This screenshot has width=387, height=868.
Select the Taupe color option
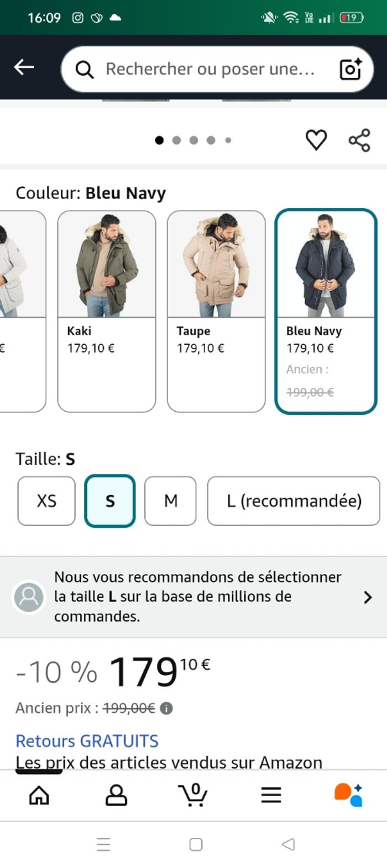[x=216, y=311]
